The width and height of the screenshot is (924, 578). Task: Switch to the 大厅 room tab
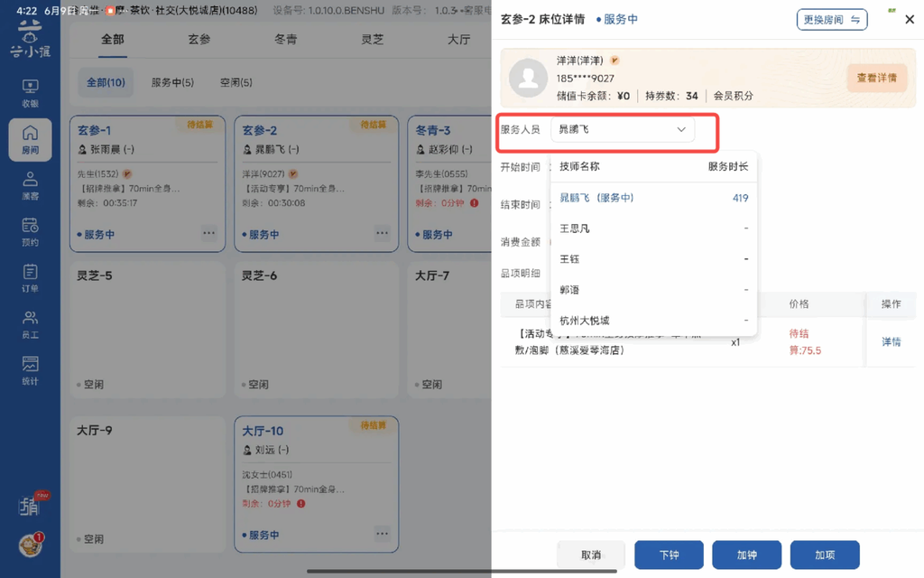(458, 40)
